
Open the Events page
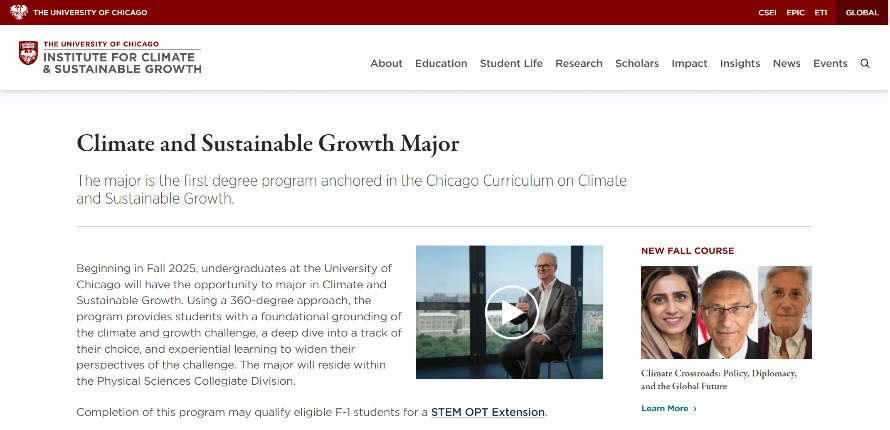pos(830,63)
